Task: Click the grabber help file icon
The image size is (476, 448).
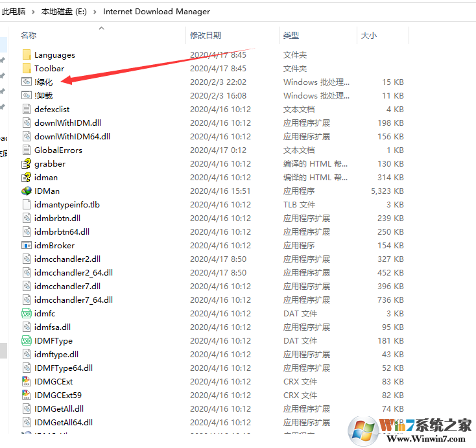Action: point(27,164)
